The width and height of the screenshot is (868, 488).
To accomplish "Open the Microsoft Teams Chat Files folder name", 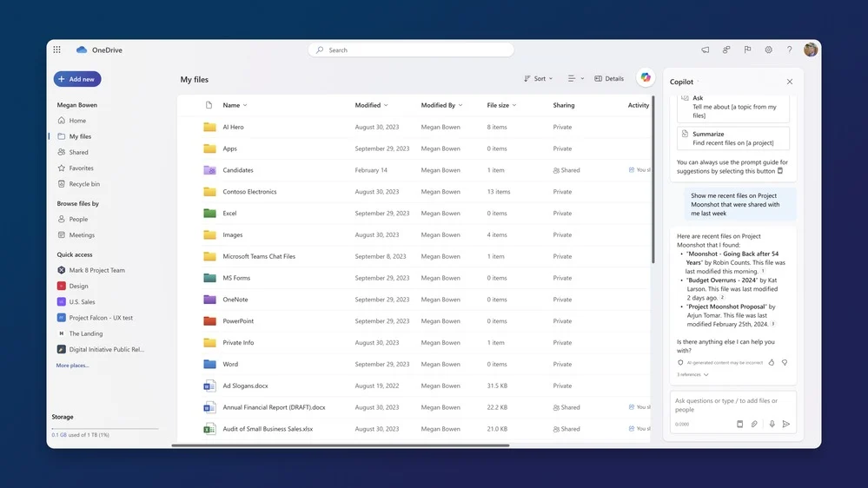I will pyautogui.click(x=259, y=256).
